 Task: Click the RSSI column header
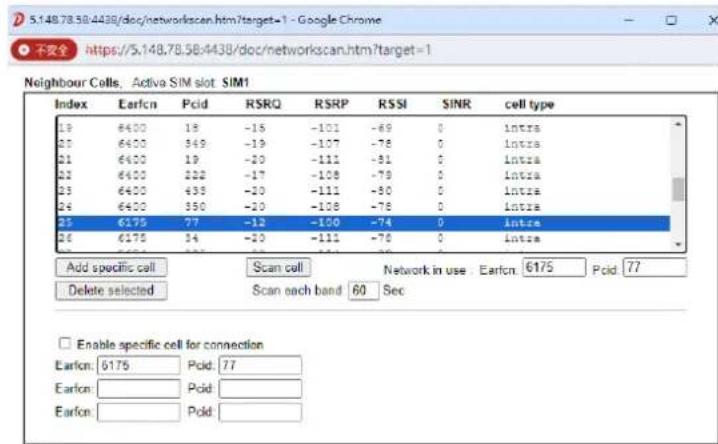(x=392, y=104)
